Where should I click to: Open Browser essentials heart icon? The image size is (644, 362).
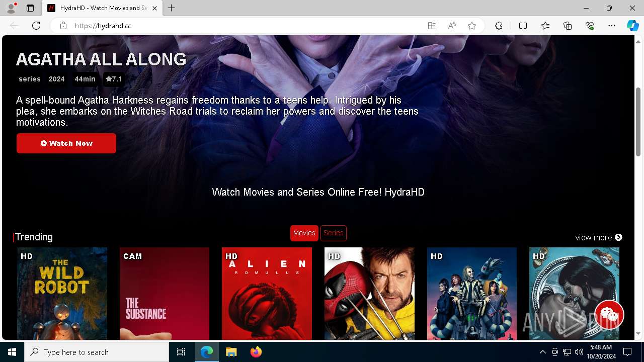pos(590,26)
